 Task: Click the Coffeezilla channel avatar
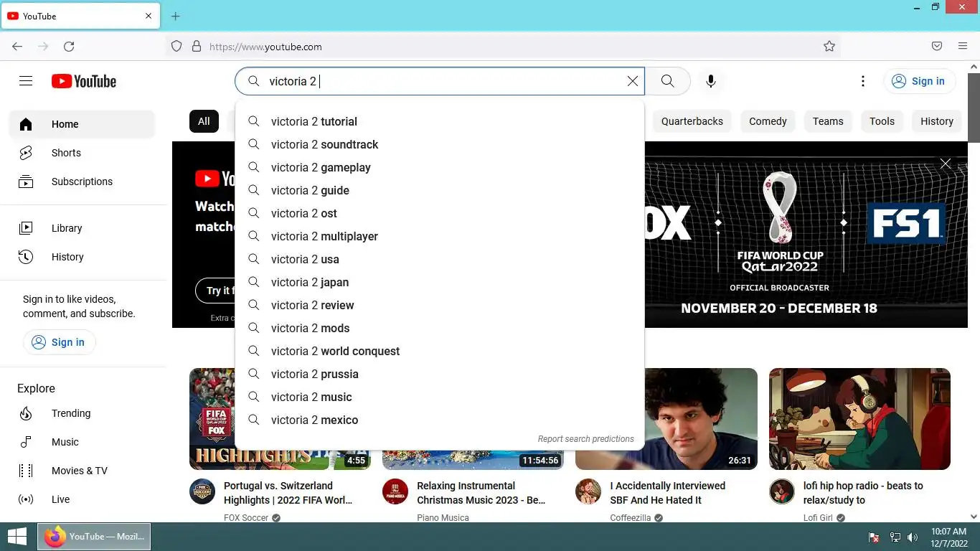coord(588,492)
